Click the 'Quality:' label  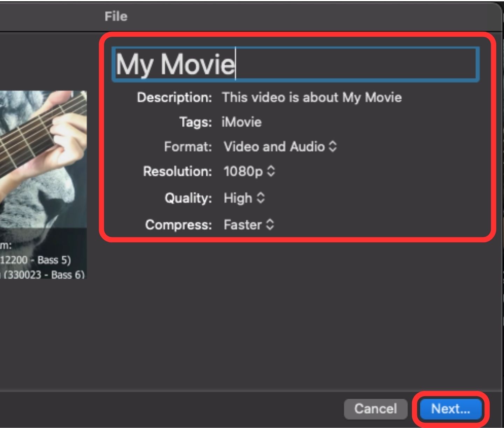point(188,198)
